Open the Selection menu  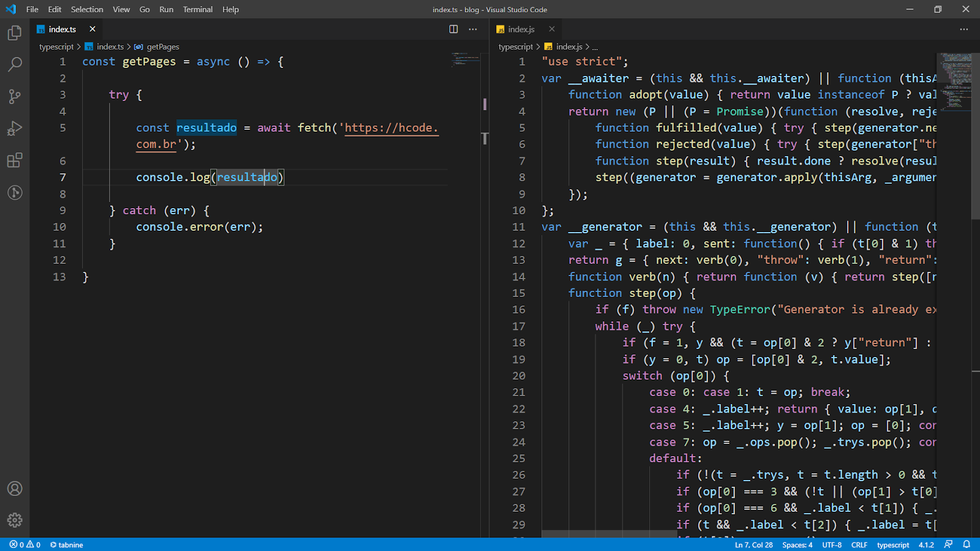point(87,9)
